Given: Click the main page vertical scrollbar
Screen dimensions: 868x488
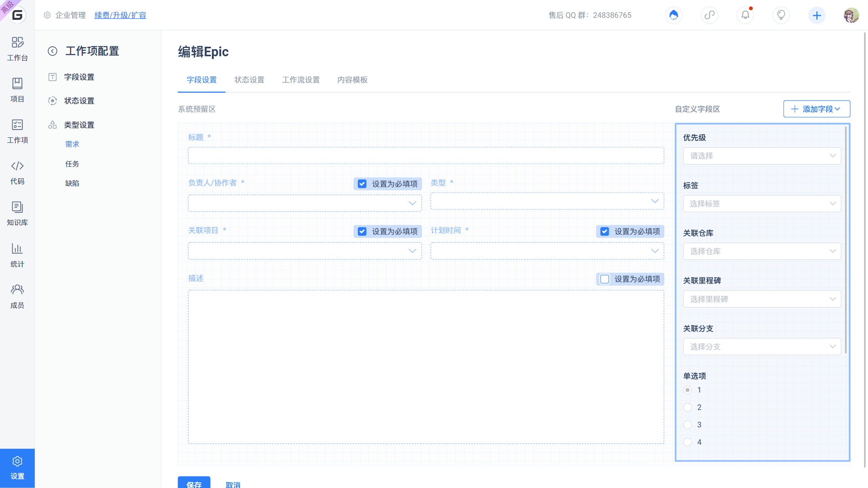Looking at the screenshot, I should (864, 250).
